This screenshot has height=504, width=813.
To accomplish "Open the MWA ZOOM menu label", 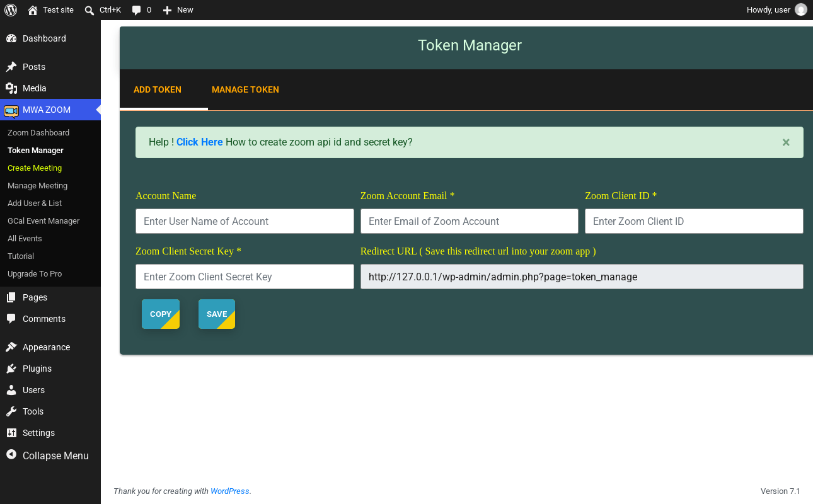I will click(x=47, y=110).
